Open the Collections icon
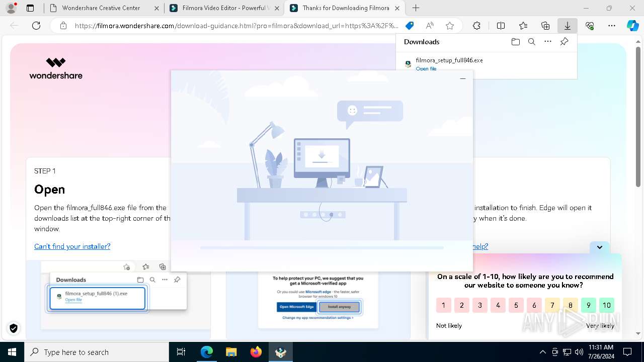The width and height of the screenshot is (644, 362). coord(545,26)
